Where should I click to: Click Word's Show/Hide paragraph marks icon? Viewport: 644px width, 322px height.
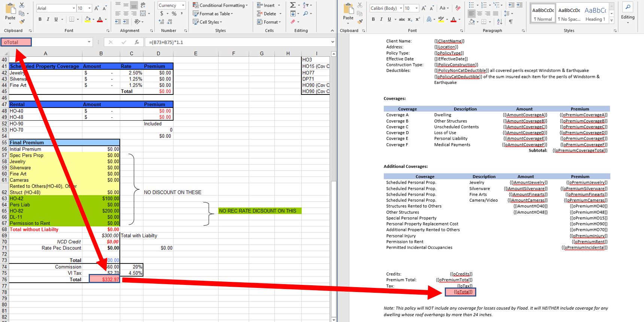511,22
